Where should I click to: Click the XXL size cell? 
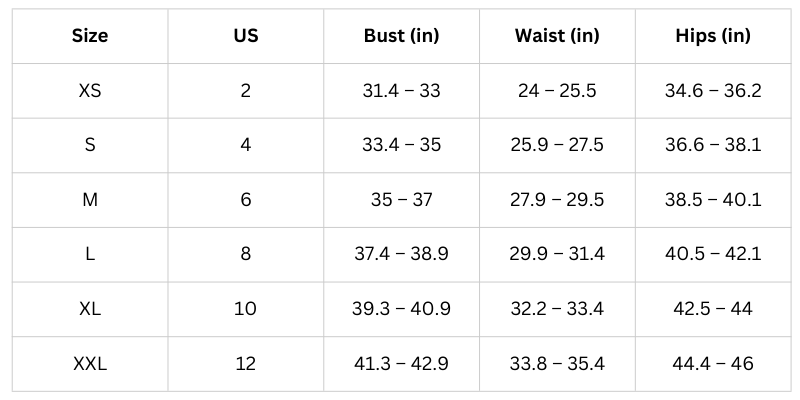(x=90, y=363)
